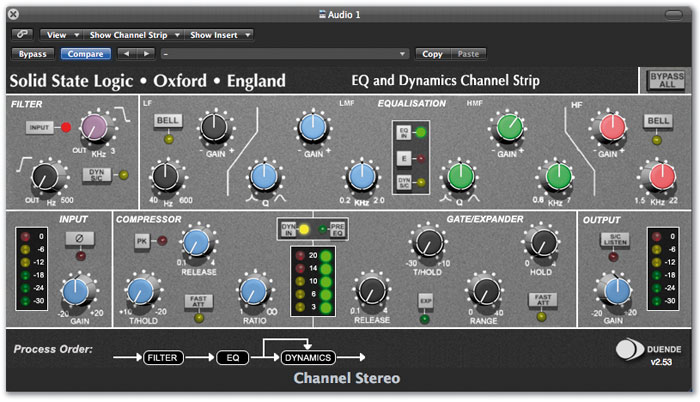The height and width of the screenshot is (402, 700).
Task: Click the red HF gain knob
Action: tap(612, 127)
